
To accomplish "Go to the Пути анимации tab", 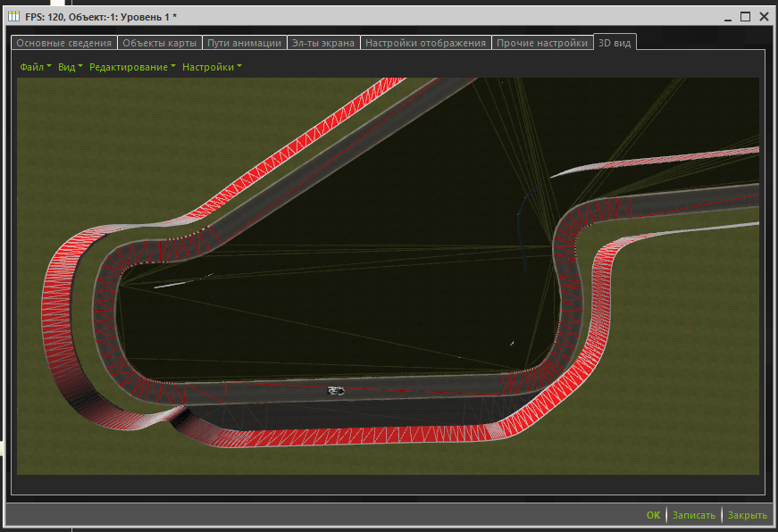I will (245, 43).
